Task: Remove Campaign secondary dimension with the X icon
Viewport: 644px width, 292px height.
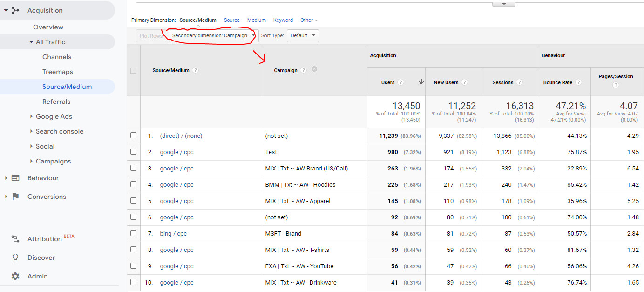Action: pos(314,69)
